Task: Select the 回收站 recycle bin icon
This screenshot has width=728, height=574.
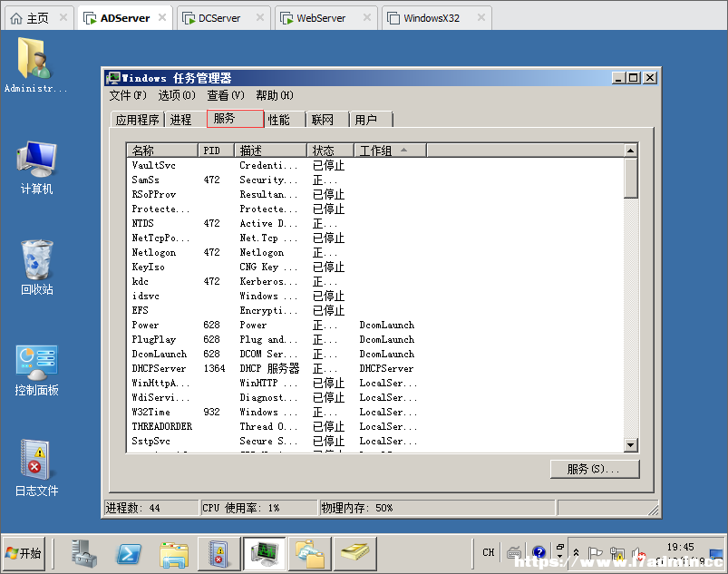Action: pos(36,268)
